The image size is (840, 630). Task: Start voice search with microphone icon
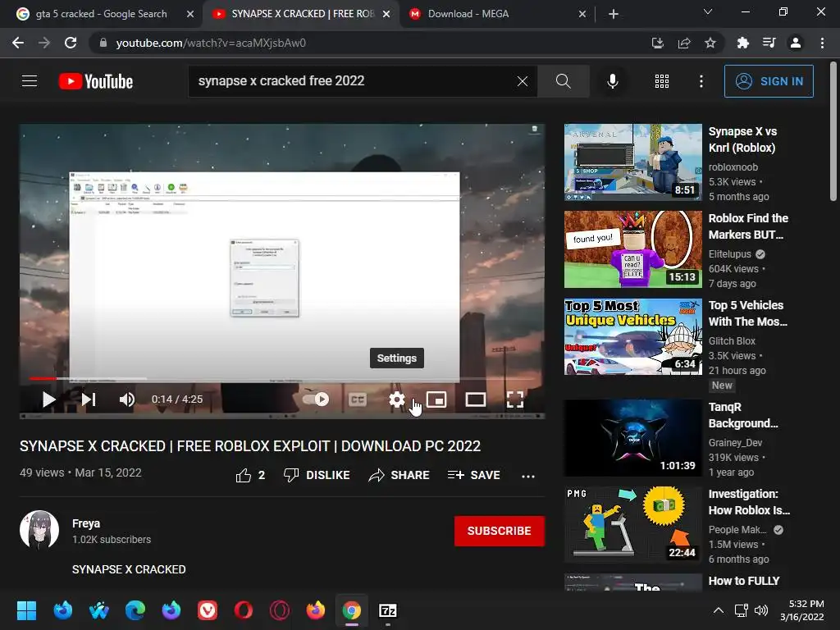[612, 81]
